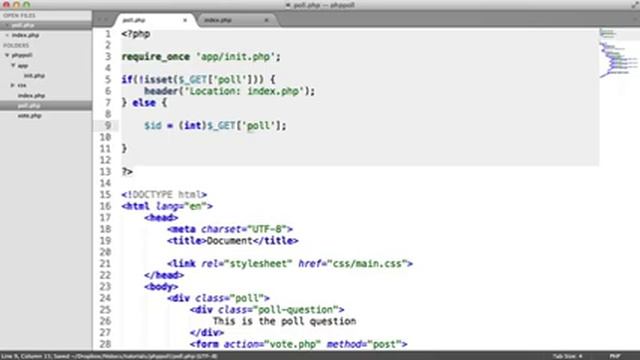
Task: Toggle fullscreen with the title bar icon
Action: coord(635,5)
